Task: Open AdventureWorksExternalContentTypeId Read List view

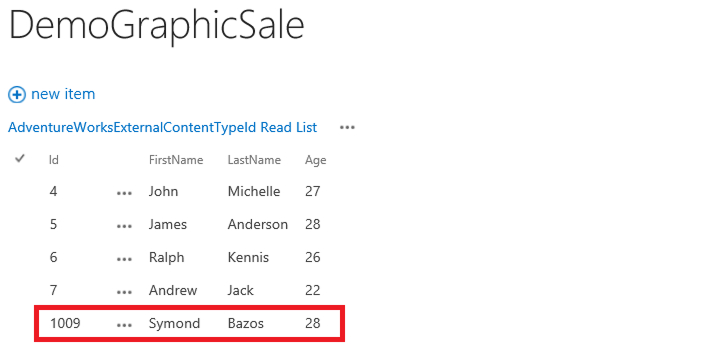Action: 163,127
